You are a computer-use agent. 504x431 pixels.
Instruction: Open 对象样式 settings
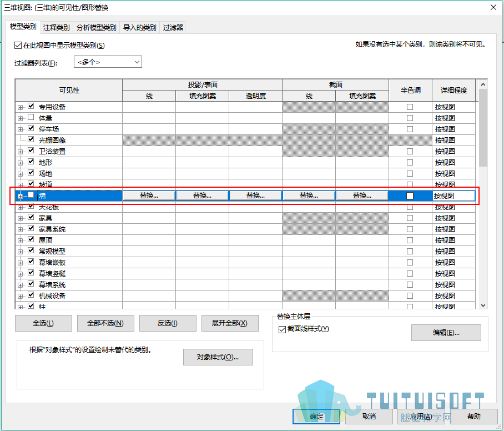click(218, 357)
